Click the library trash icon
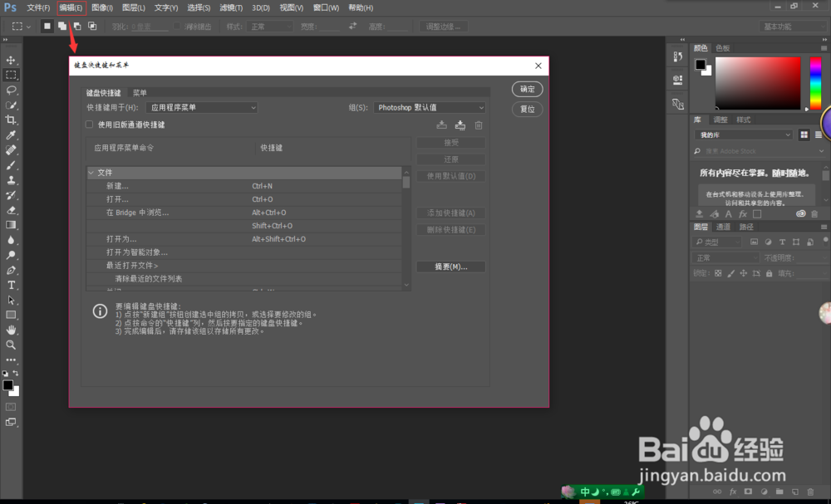The width and height of the screenshot is (831, 504). pos(814,214)
